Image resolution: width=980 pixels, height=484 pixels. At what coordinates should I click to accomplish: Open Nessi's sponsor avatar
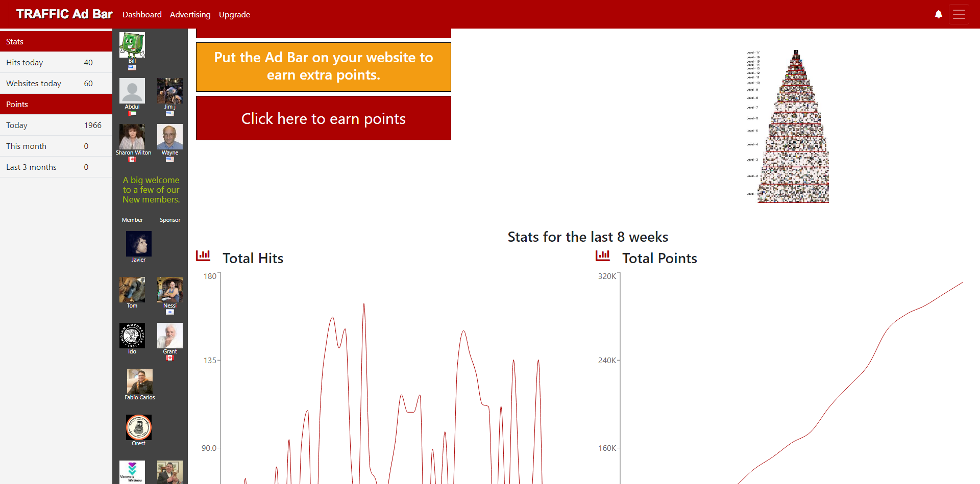coord(170,290)
